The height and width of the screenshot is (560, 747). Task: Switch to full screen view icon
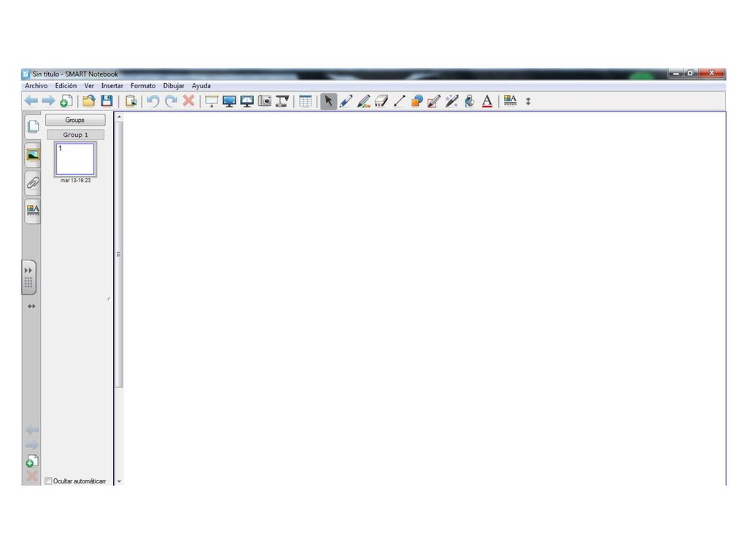229,101
